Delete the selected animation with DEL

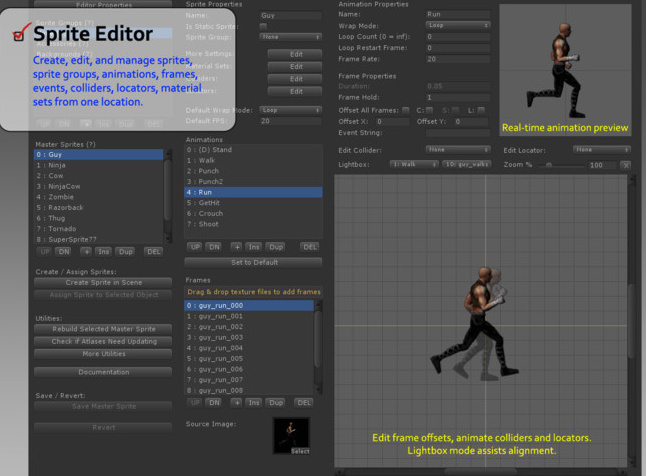point(310,247)
